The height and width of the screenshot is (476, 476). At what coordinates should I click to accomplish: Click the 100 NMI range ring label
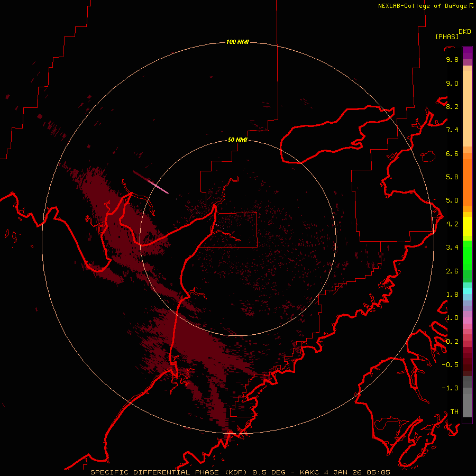(237, 42)
